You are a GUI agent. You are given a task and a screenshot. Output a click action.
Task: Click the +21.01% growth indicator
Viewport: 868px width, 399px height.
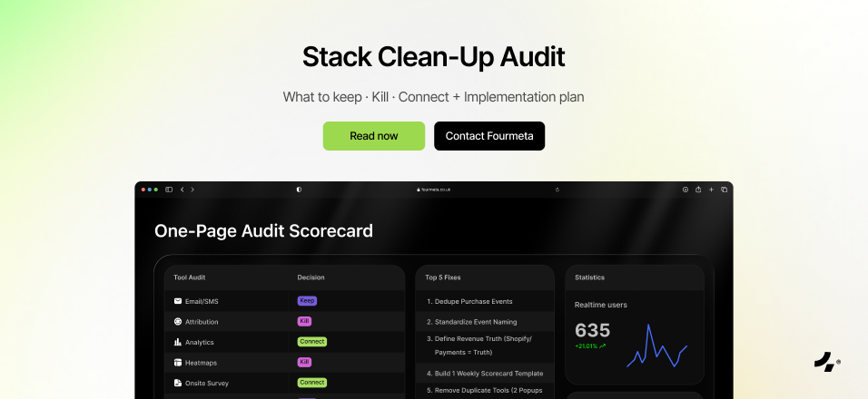tap(590, 346)
